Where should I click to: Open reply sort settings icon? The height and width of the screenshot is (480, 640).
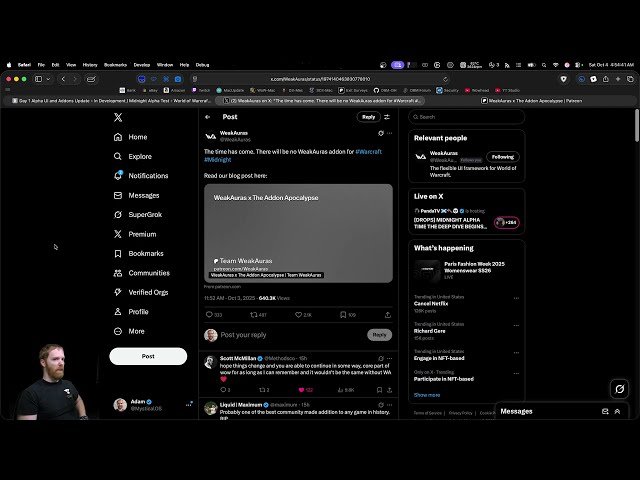(x=387, y=117)
